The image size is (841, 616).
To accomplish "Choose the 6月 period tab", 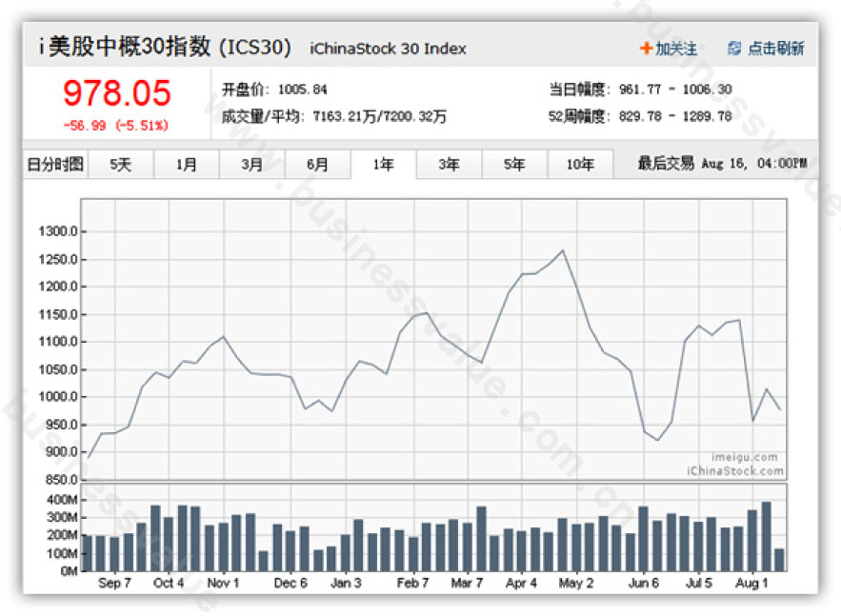I will [317, 165].
